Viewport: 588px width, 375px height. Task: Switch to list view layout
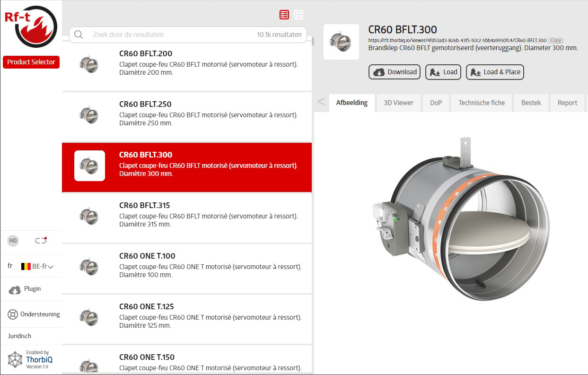point(284,15)
